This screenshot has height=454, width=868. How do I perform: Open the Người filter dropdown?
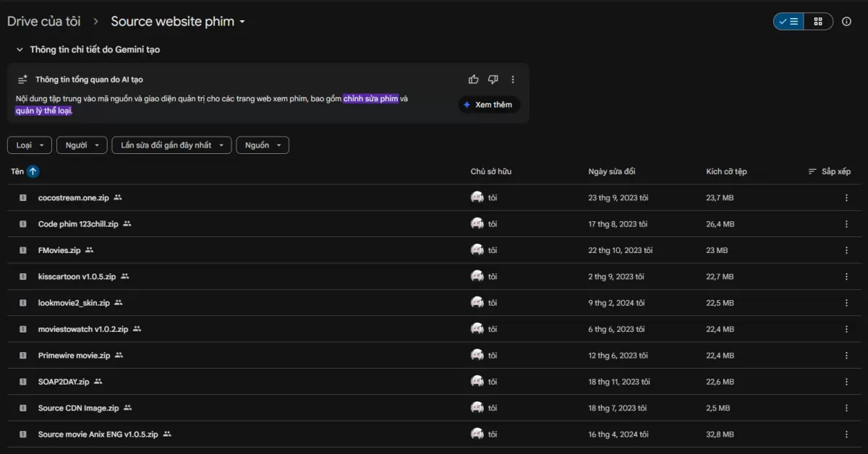point(82,145)
